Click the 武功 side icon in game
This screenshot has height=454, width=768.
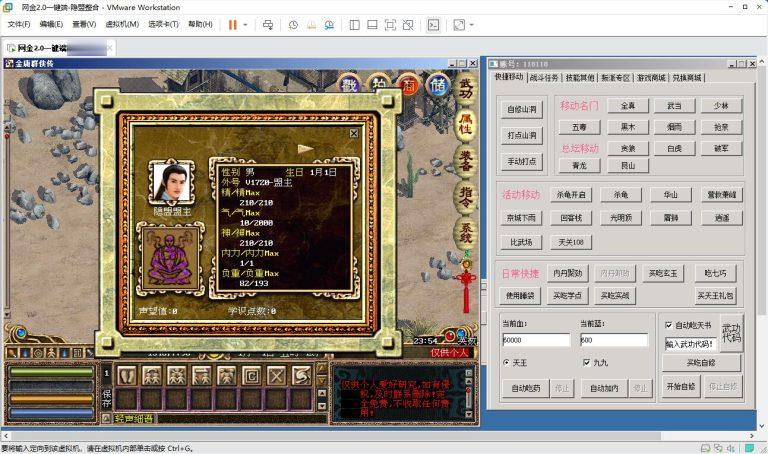pyautogui.click(x=466, y=93)
